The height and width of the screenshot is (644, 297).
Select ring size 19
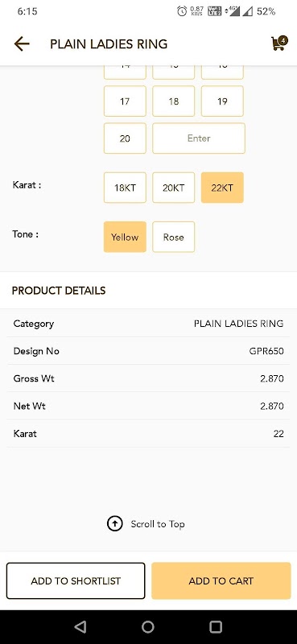point(222,101)
